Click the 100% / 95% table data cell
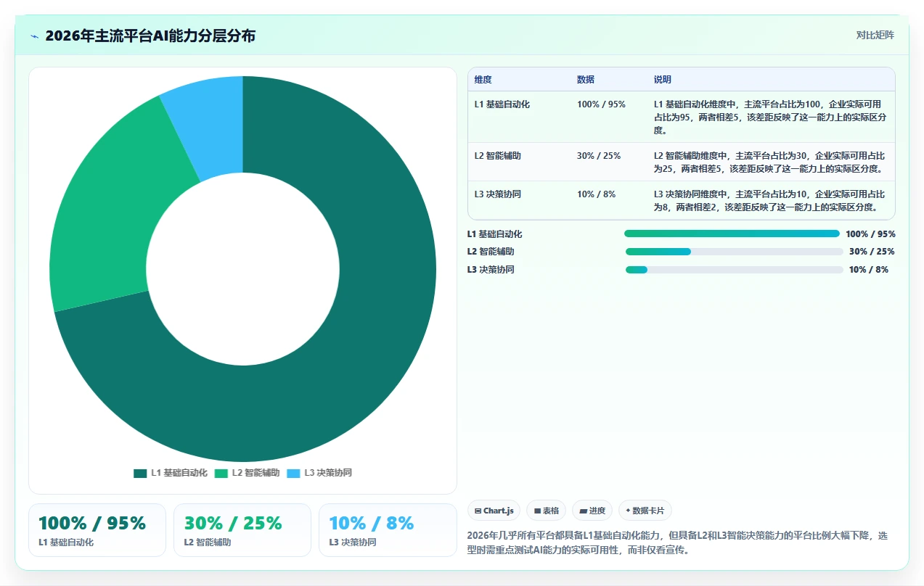Image resolution: width=924 pixels, height=586 pixels. pyautogui.click(x=601, y=104)
